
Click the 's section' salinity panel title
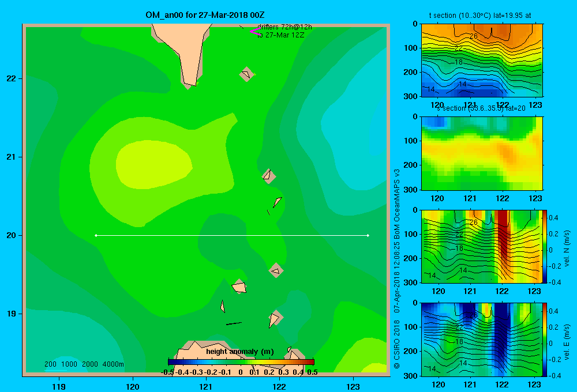(x=481, y=108)
